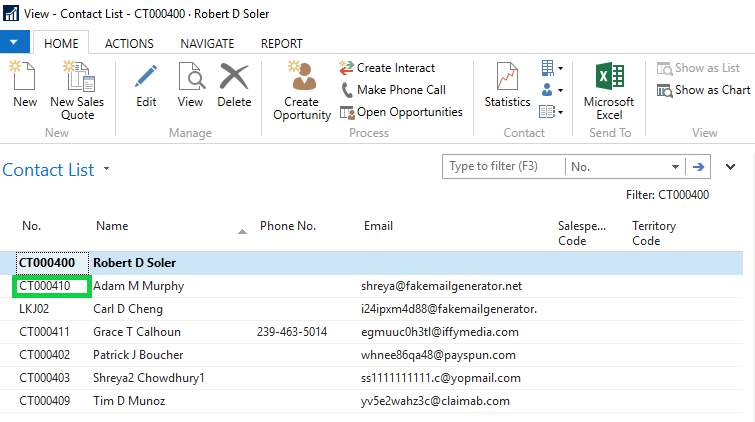The image size is (755, 422).
Task: Click email i24ipxm4d88@fakemailgenerator.
Action: tap(449, 309)
